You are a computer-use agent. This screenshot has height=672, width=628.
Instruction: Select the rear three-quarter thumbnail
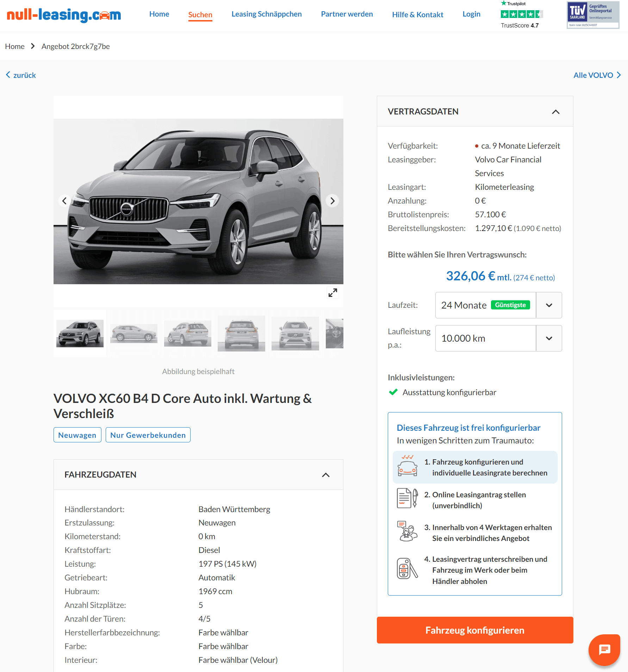(x=188, y=334)
